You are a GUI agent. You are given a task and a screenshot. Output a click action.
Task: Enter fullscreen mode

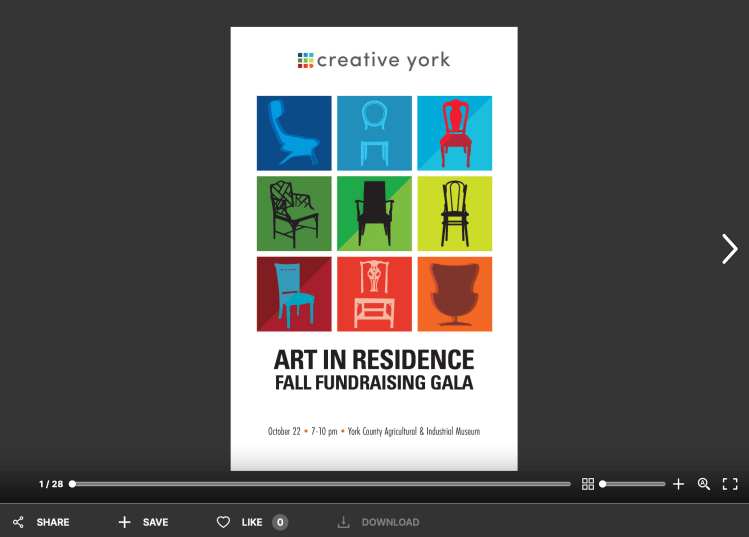(x=730, y=484)
